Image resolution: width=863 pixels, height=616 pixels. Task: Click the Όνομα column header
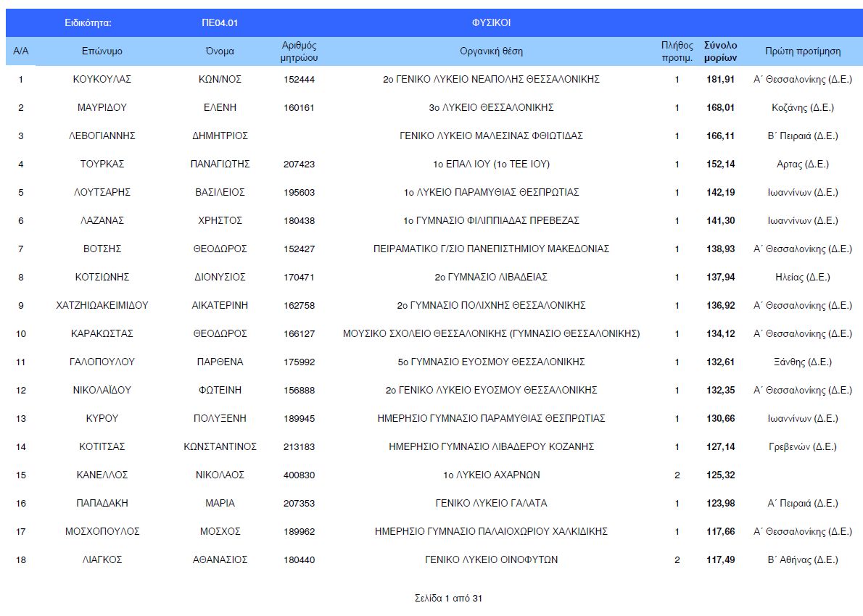[220, 51]
